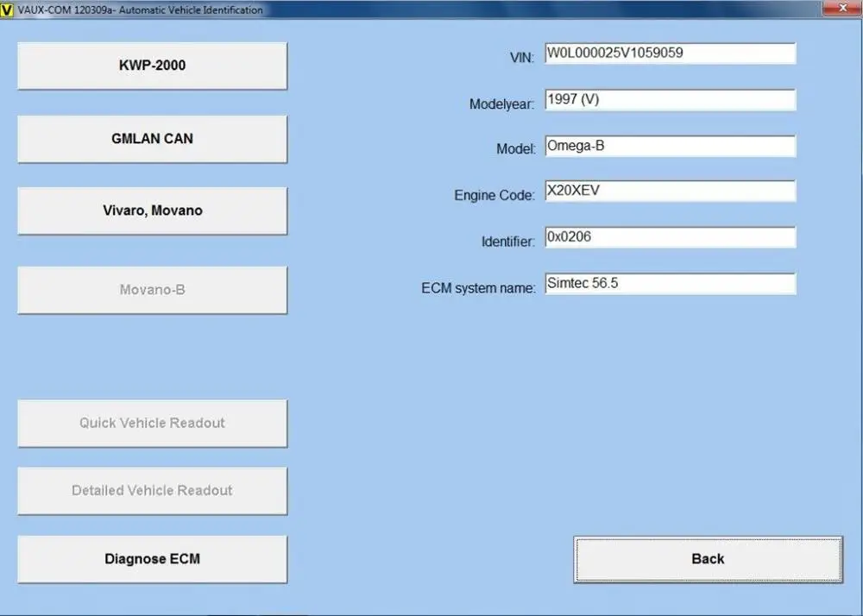Click the 'Model:' label text

(x=516, y=149)
